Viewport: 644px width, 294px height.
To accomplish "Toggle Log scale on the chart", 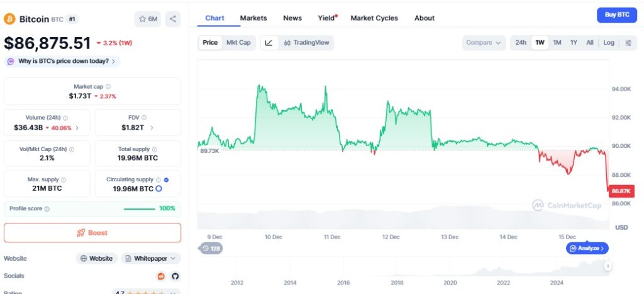I will point(609,43).
